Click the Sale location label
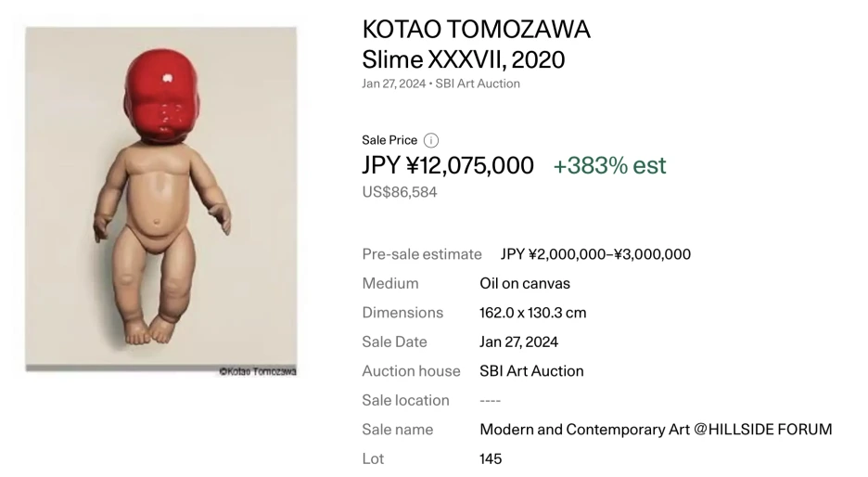Viewport: 868px width, 477px height. tap(405, 400)
